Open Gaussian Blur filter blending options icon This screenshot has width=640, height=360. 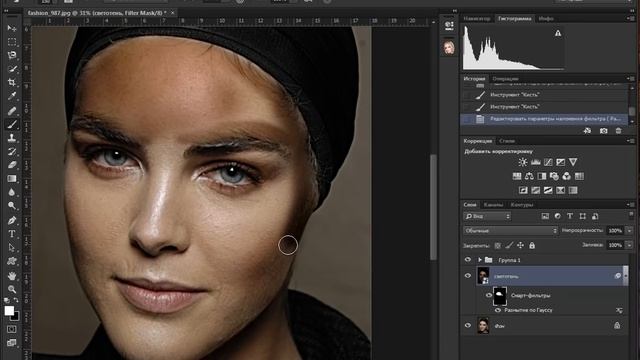(619, 311)
